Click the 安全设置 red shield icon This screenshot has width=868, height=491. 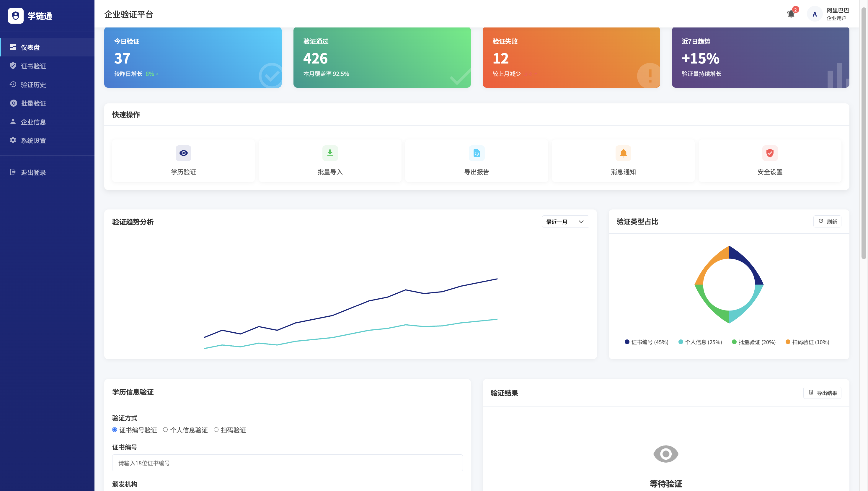(770, 153)
